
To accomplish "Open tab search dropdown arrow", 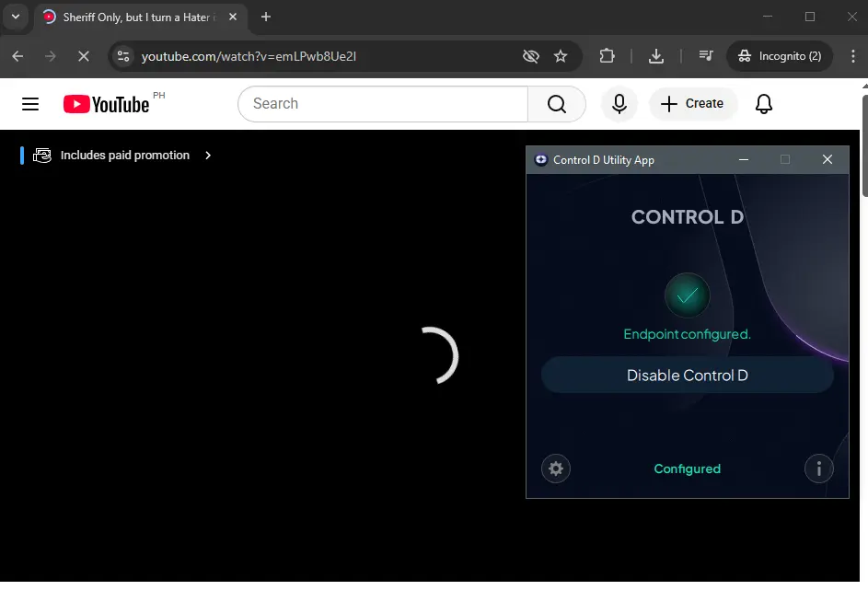I will click(16, 17).
